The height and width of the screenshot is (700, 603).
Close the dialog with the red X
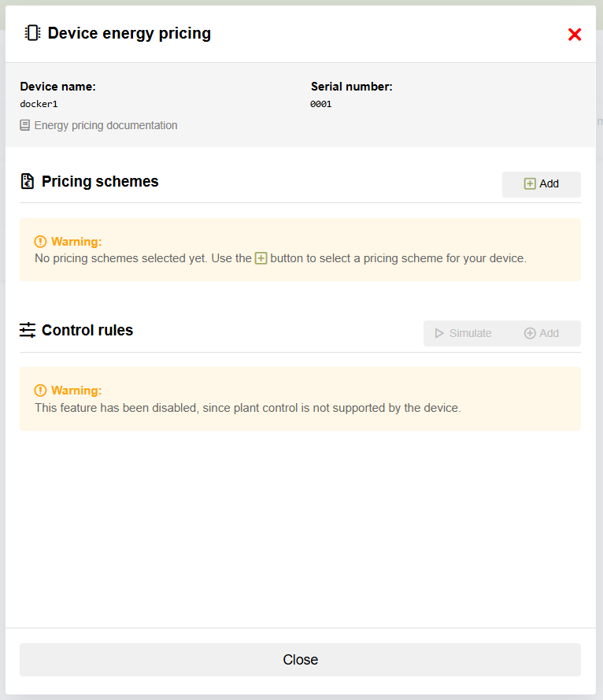pos(575,35)
